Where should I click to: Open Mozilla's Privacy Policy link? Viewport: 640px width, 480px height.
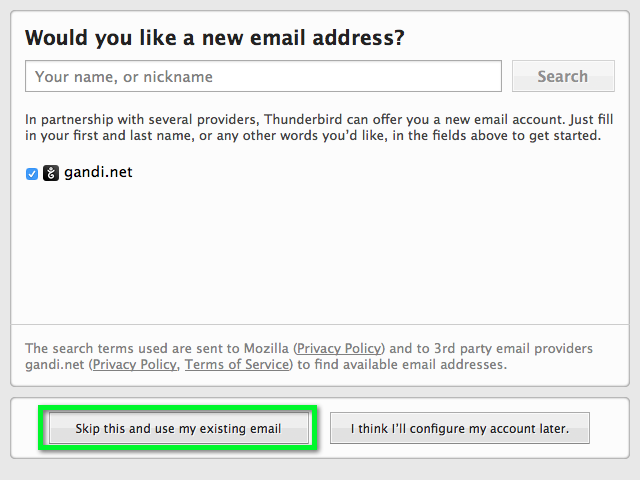click(x=339, y=349)
